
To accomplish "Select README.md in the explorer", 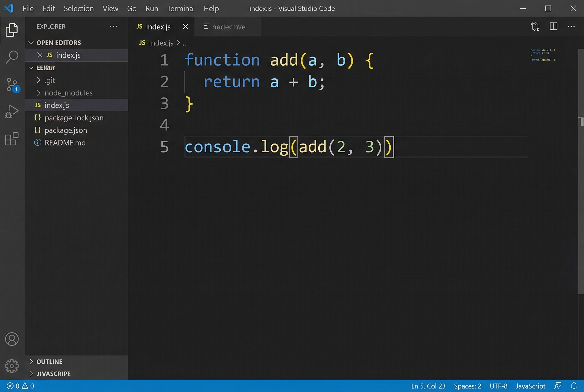I will pyautogui.click(x=65, y=143).
